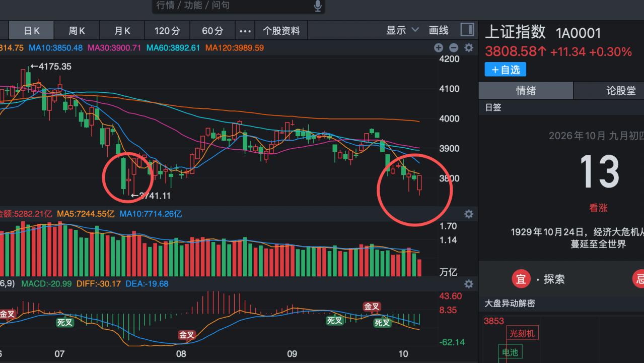
Task: Click the microphone voice search icon
Action: pos(318,6)
